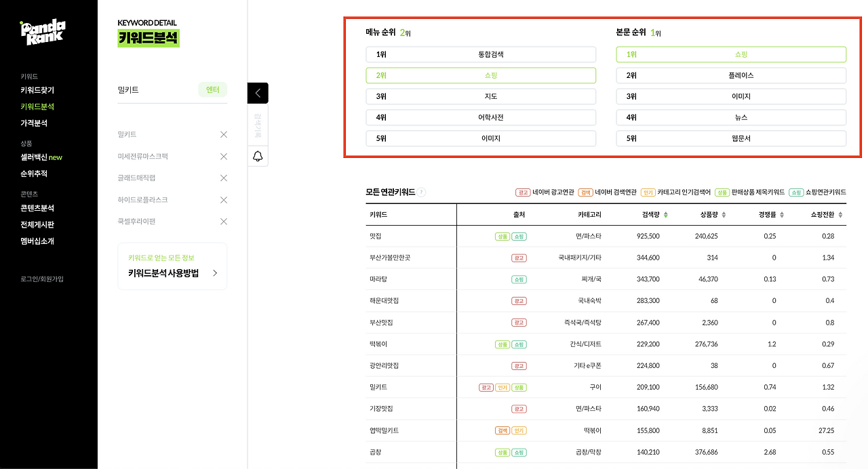
Task: Click the 광고 badge on 부산맛집 row
Action: pyautogui.click(x=519, y=323)
